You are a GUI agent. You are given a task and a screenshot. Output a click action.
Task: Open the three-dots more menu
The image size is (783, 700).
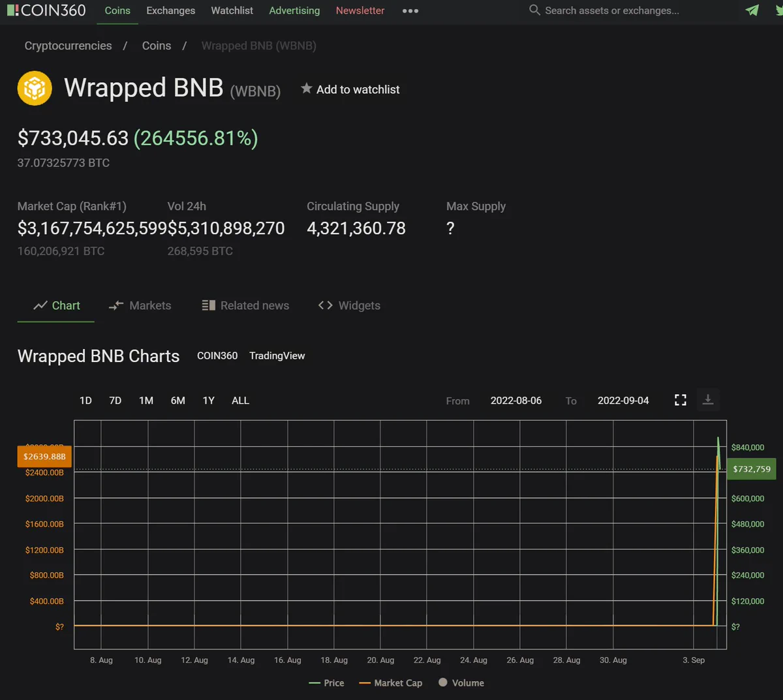click(410, 11)
